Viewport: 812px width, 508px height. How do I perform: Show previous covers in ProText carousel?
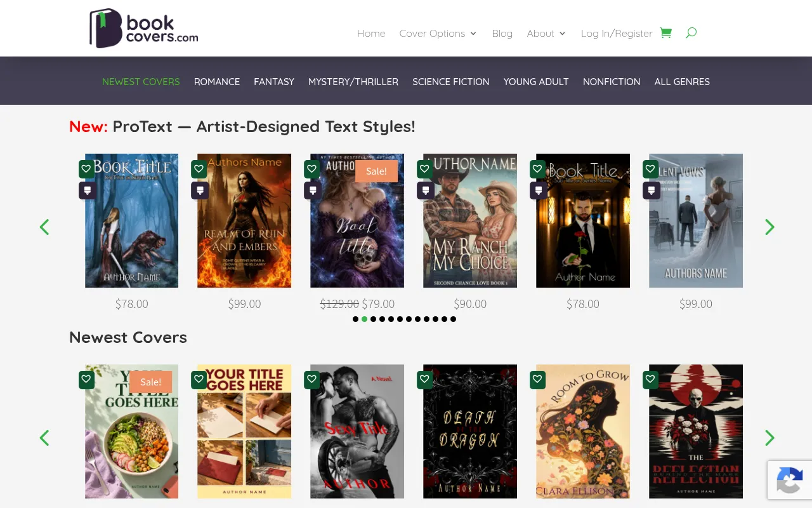(44, 227)
